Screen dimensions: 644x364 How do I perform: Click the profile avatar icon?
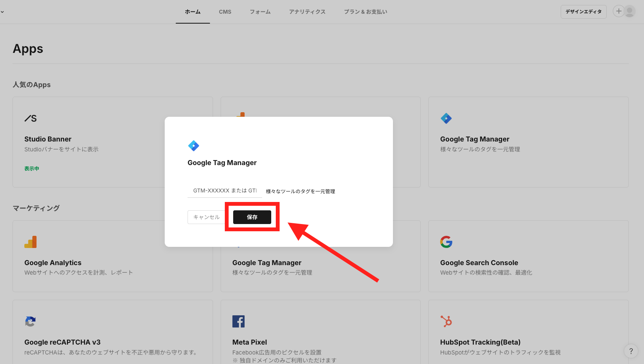point(630,11)
